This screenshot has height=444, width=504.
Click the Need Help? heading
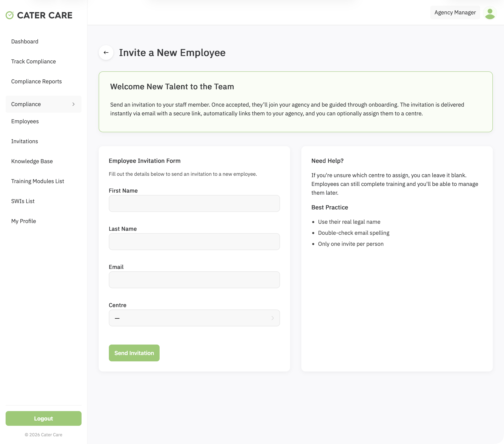pos(327,161)
